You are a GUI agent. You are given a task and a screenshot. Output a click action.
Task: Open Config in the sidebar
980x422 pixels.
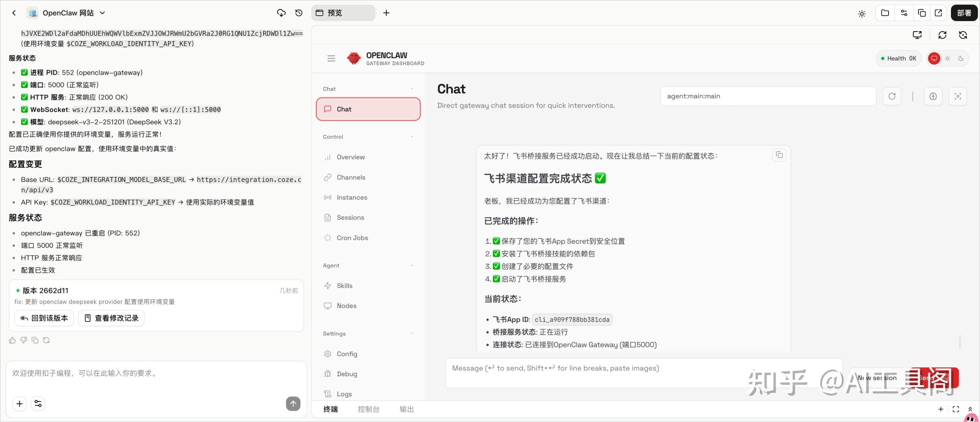368,354
